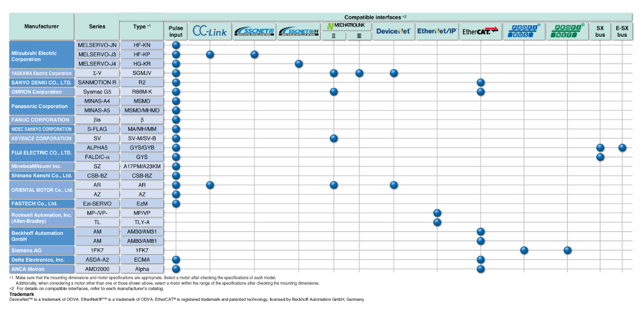This screenshot has width=644, height=317.
Task: Select the ANCA Motion cell
Action: click(41, 269)
